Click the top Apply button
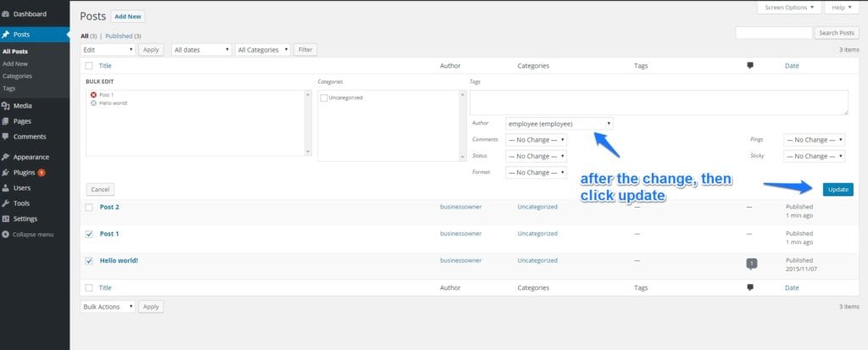Viewport: 868px width, 350px height. 151,50
